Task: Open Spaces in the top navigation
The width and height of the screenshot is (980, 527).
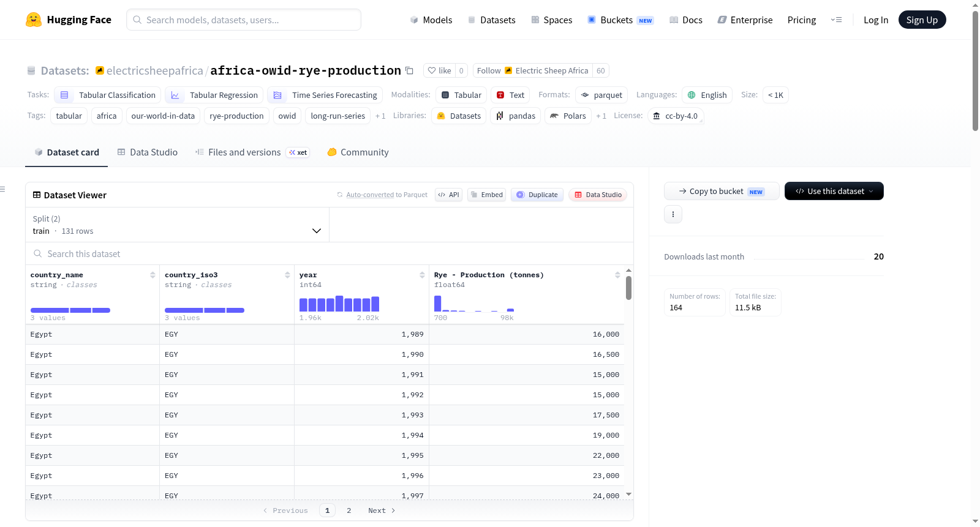Action: click(x=552, y=20)
